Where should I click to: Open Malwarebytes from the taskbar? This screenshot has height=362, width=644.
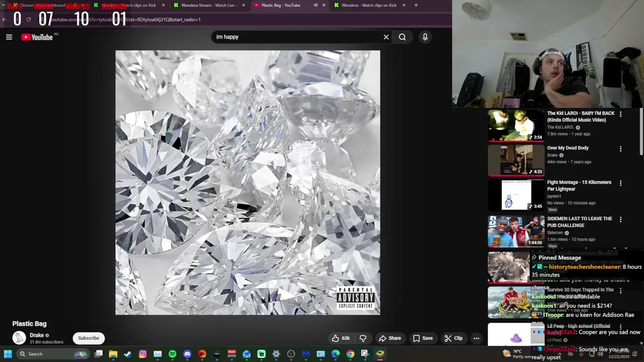pos(306,354)
